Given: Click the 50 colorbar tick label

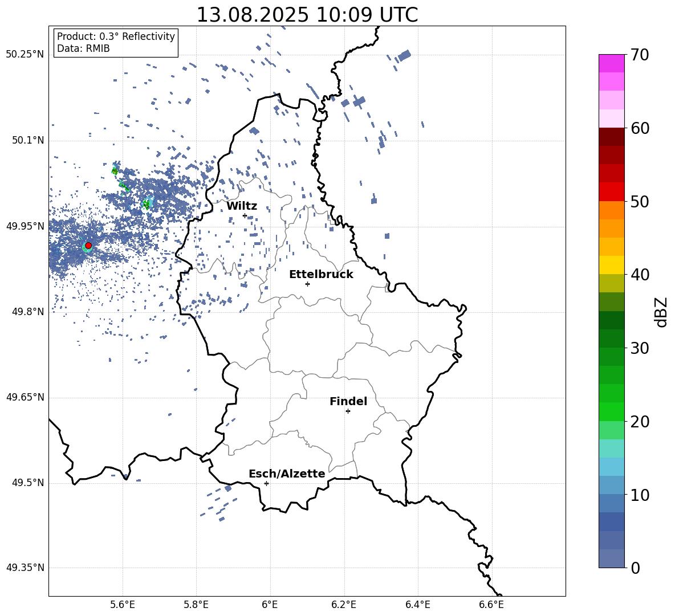Looking at the screenshot, I should (640, 202).
